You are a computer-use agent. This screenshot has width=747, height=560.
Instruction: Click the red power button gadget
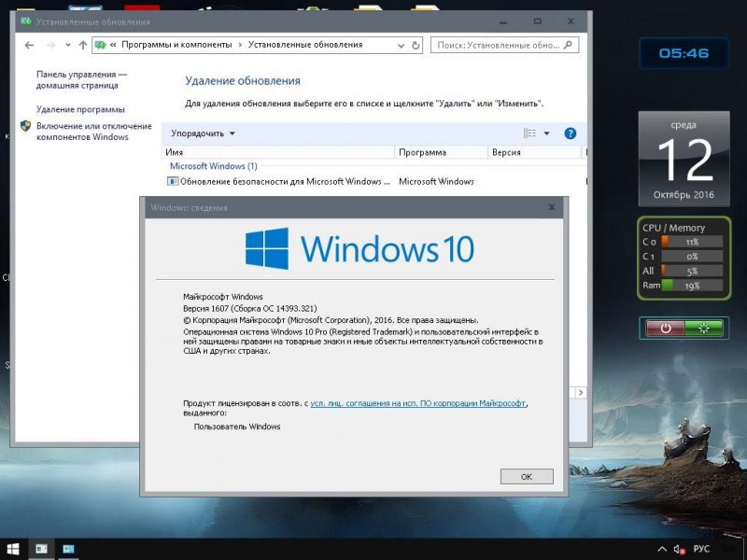665,329
